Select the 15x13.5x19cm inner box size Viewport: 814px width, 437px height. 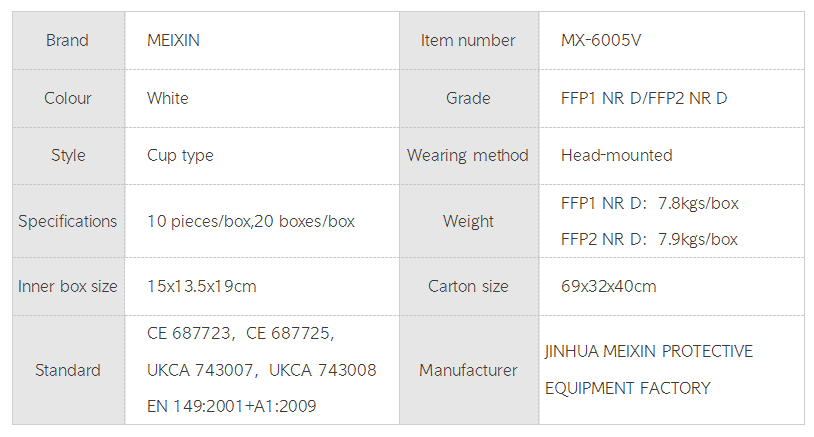pos(202,286)
